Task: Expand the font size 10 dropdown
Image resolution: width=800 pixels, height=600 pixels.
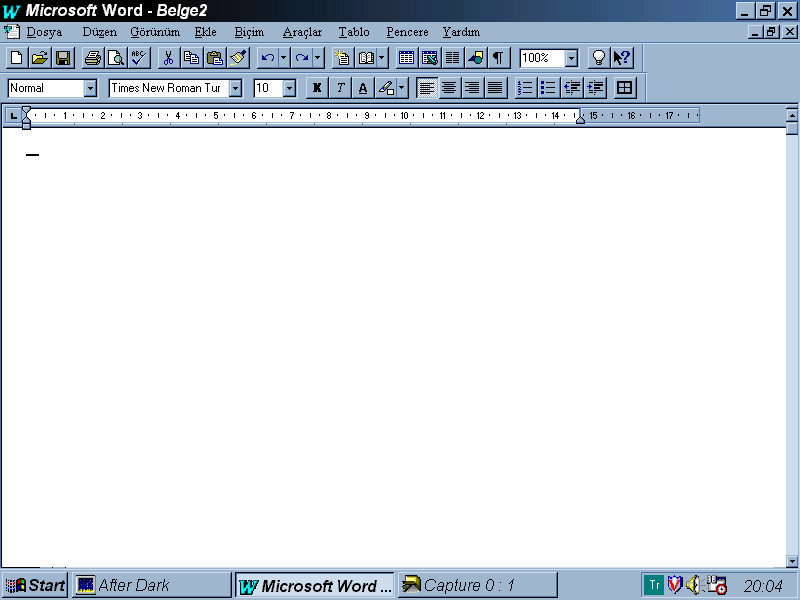Action: 289,88
